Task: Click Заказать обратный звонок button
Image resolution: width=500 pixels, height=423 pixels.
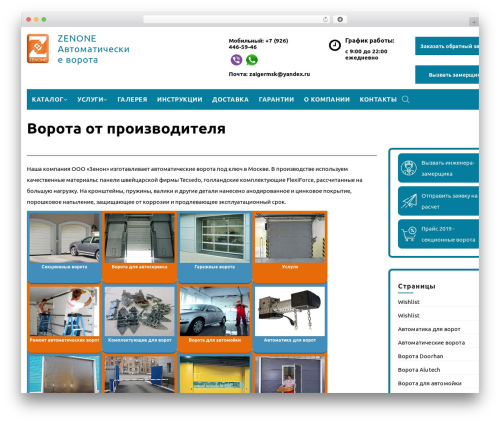Action: [x=447, y=46]
